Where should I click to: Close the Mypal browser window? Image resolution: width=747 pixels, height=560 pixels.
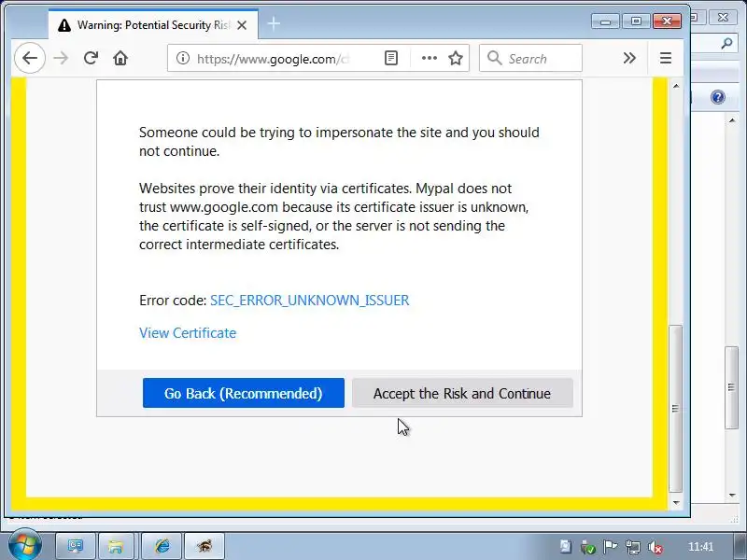click(667, 21)
